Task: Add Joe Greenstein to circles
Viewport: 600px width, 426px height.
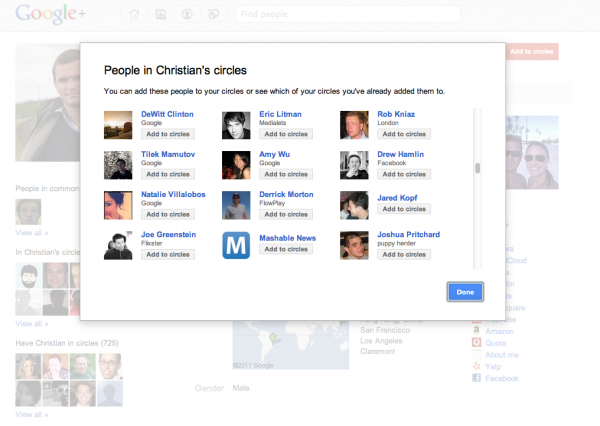Action: point(168,255)
